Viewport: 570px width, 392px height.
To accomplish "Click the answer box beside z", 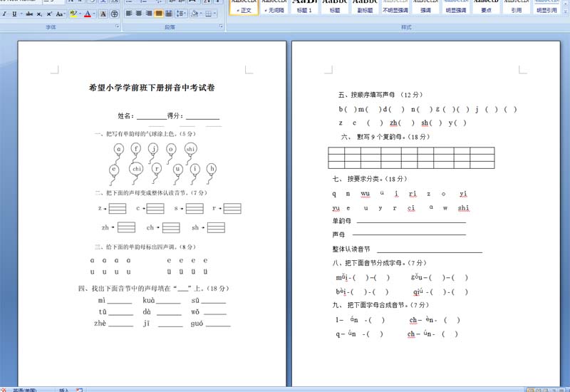I will click(118, 208).
